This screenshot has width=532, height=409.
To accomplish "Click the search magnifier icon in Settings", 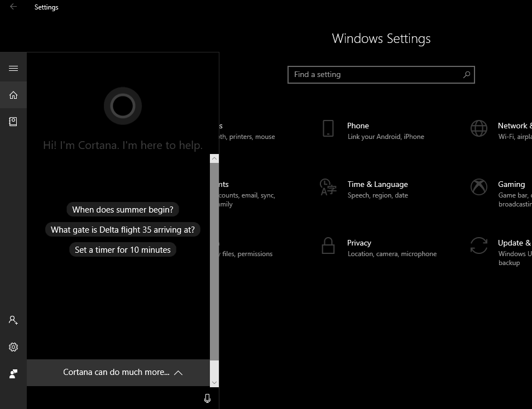I will (x=467, y=75).
